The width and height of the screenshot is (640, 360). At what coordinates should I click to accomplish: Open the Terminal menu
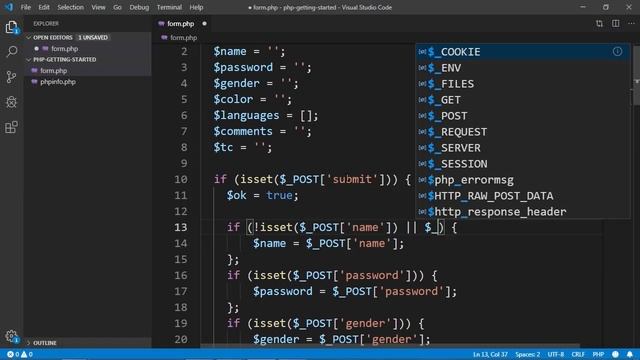(x=169, y=7)
